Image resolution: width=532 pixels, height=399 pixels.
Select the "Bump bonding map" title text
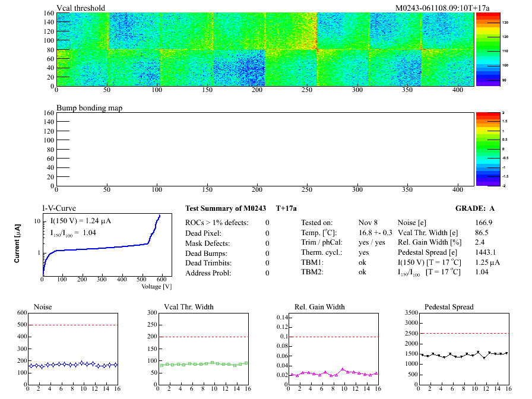point(89,109)
